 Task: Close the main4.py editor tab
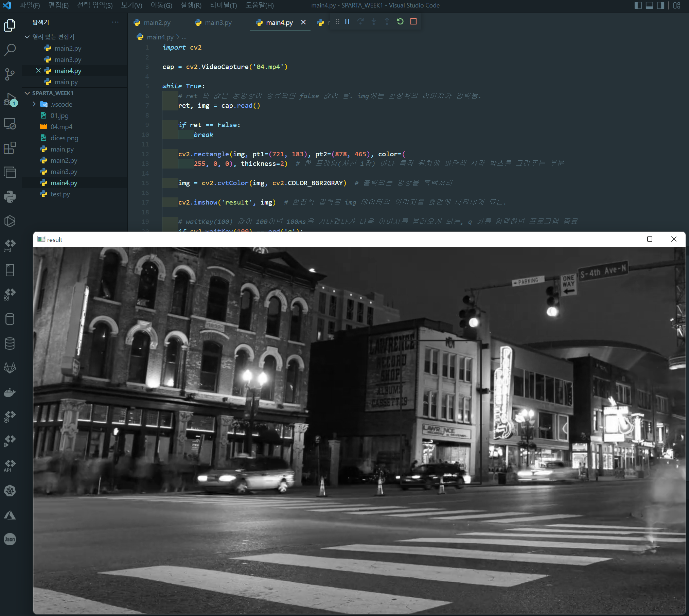303,22
